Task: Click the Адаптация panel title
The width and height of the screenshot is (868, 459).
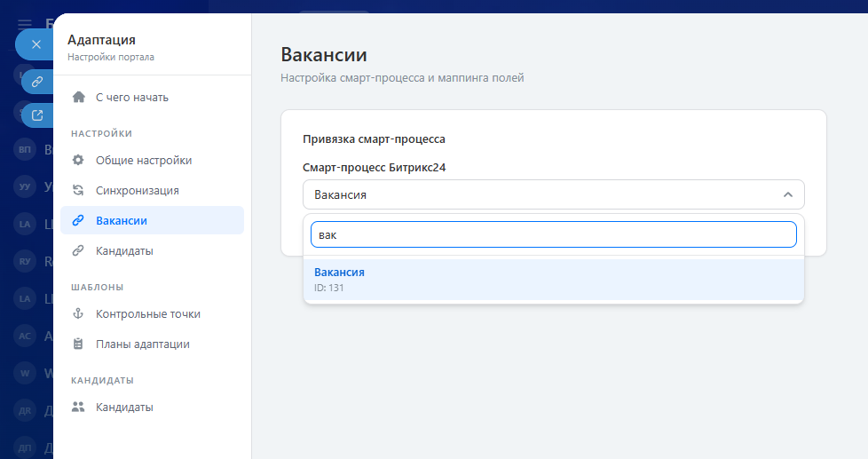Action: (101, 40)
